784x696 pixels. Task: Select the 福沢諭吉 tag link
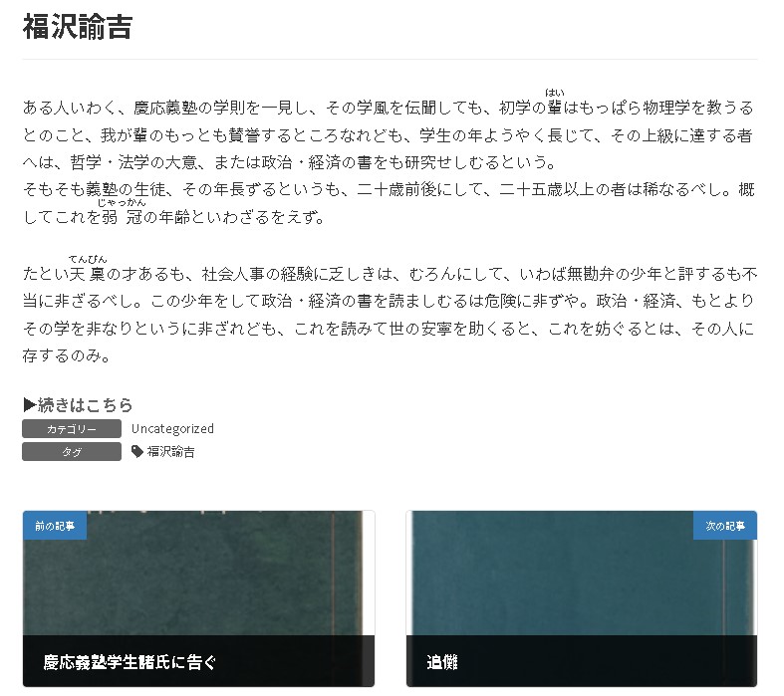pos(171,452)
